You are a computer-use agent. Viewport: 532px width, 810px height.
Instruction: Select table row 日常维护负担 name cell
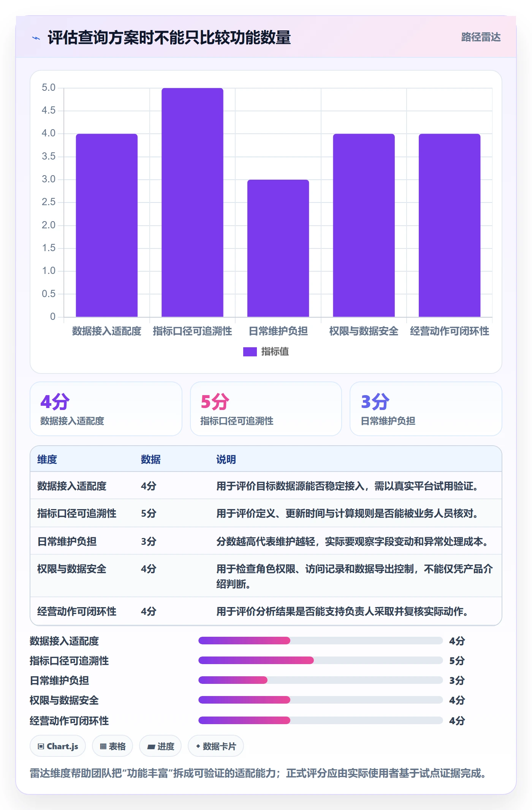67,541
